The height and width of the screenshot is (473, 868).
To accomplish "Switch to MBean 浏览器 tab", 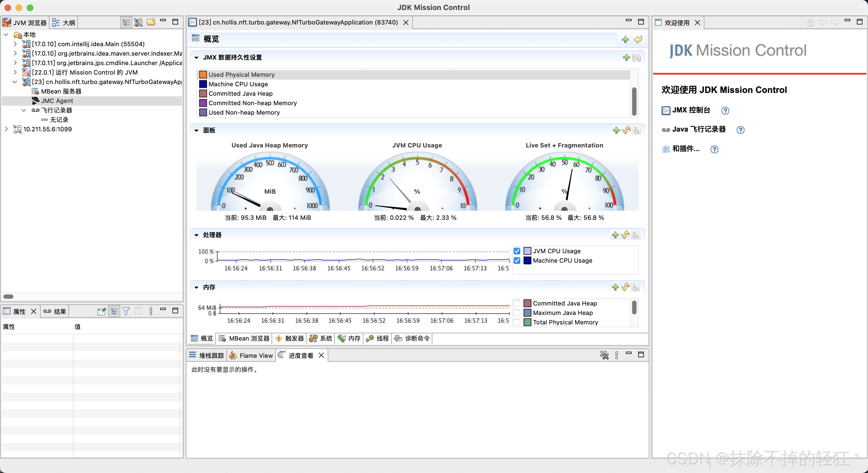I will coord(248,338).
